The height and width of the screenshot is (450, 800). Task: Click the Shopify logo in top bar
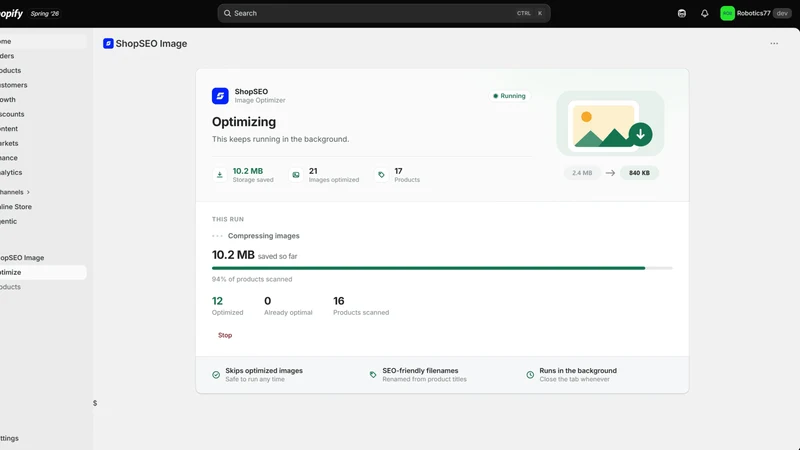pos(11,13)
